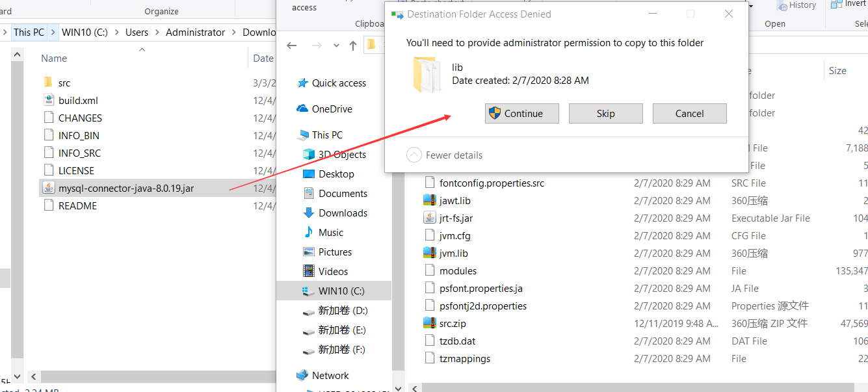868x392 pixels.
Task: Click Administrator in the address breadcrumb
Action: [x=195, y=33]
